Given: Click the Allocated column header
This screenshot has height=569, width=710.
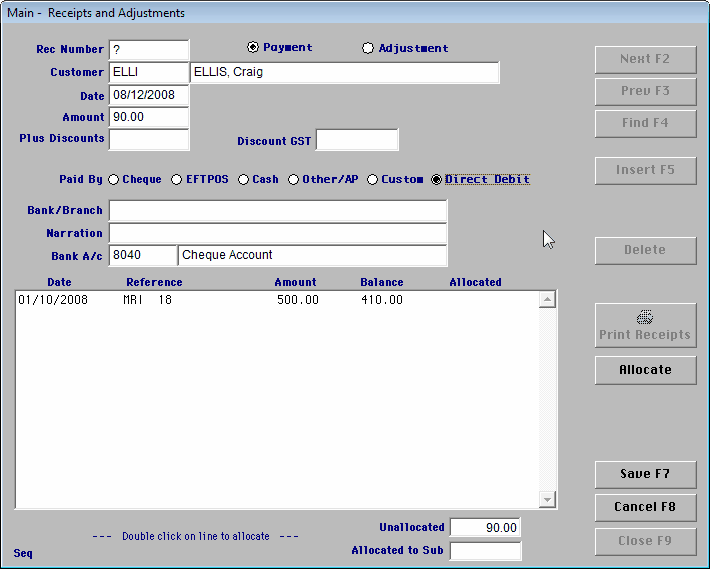Looking at the screenshot, I should (475, 282).
